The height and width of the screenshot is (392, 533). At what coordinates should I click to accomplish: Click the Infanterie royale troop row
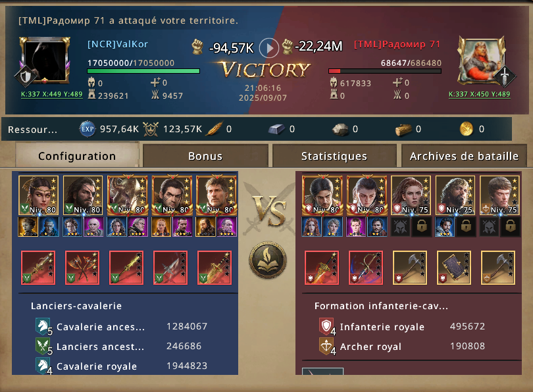[402, 327]
